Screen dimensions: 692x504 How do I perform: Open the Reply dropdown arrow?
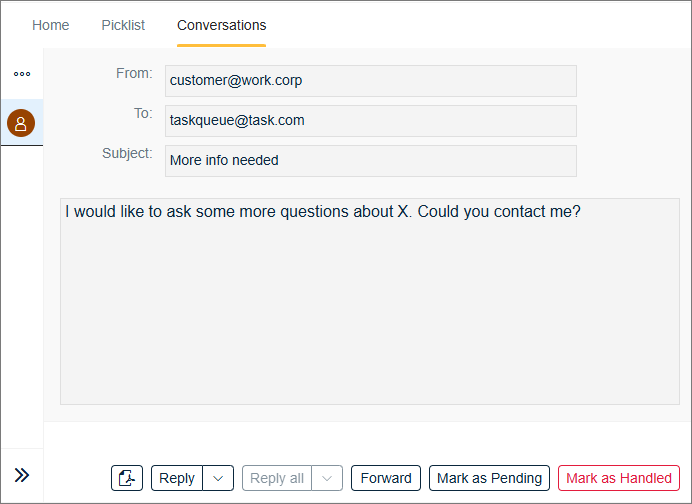(218, 478)
